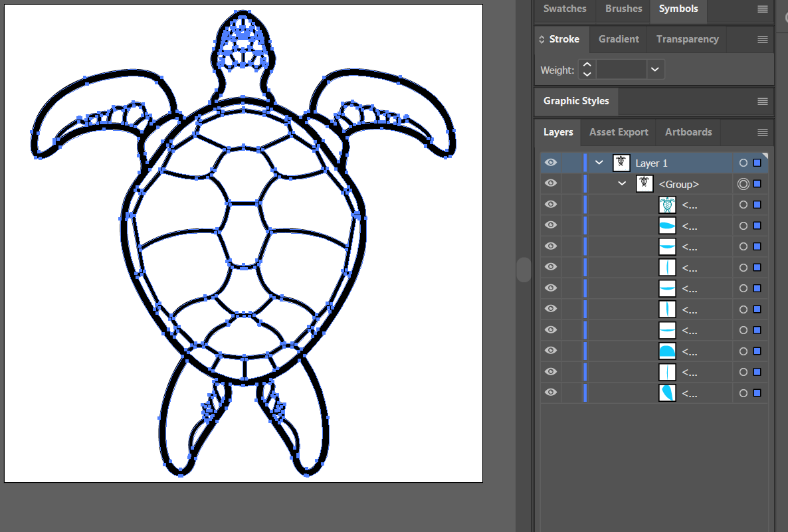Viewport: 788px width, 532px height.
Task: Open the Graphic Styles panel menu icon
Action: click(x=762, y=102)
